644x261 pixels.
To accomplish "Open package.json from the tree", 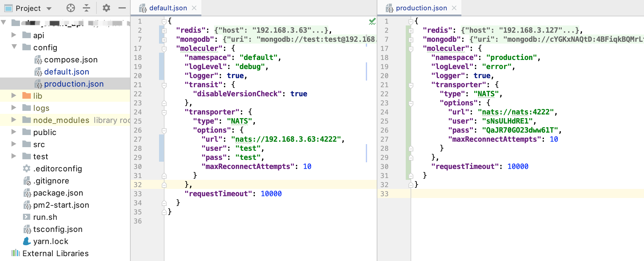I will pyautogui.click(x=58, y=193).
